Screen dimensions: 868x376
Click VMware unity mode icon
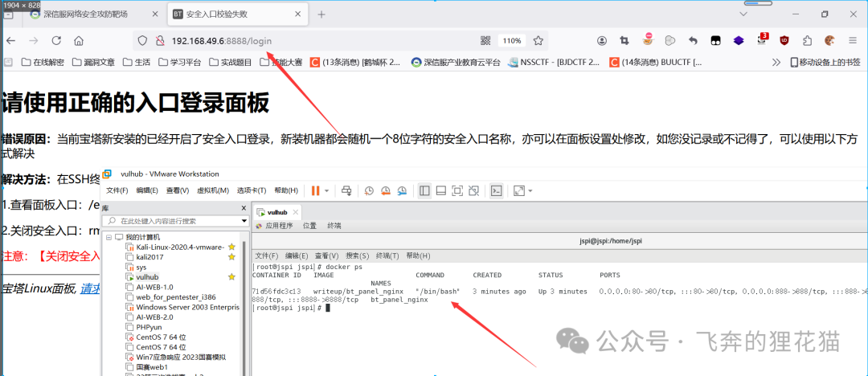click(x=473, y=190)
